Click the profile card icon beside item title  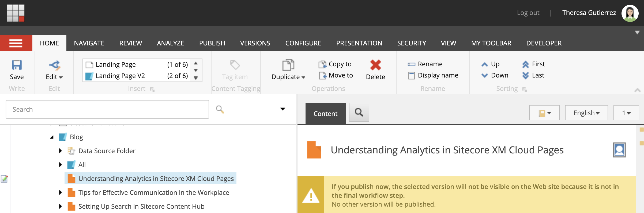(x=619, y=150)
